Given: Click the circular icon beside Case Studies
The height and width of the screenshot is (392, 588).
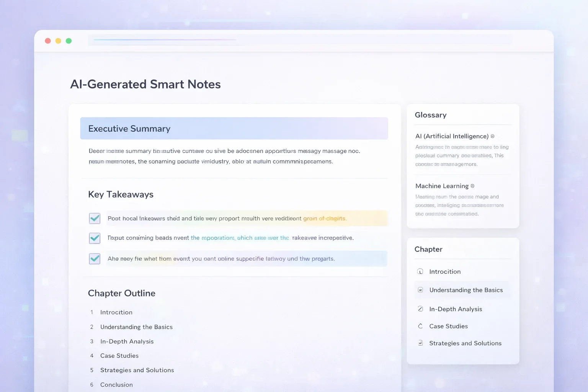Looking at the screenshot, I should [x=420, y=326].
